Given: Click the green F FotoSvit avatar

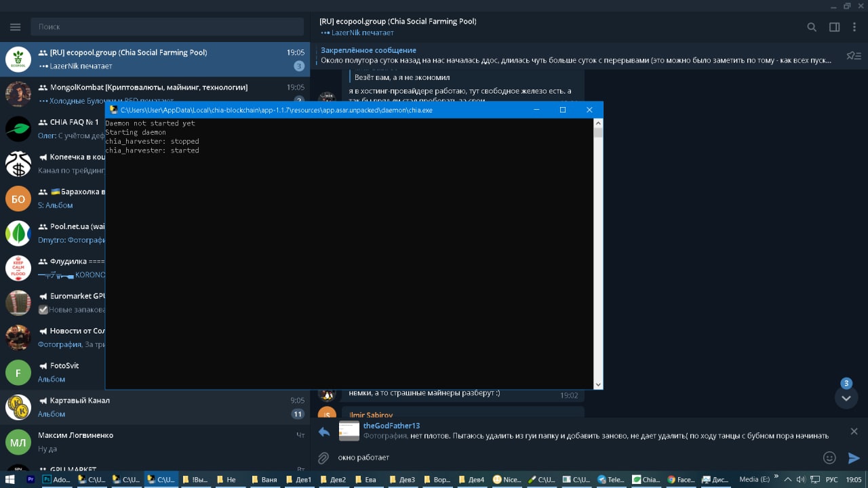Looking at the screenshot, I should (18, 373).
